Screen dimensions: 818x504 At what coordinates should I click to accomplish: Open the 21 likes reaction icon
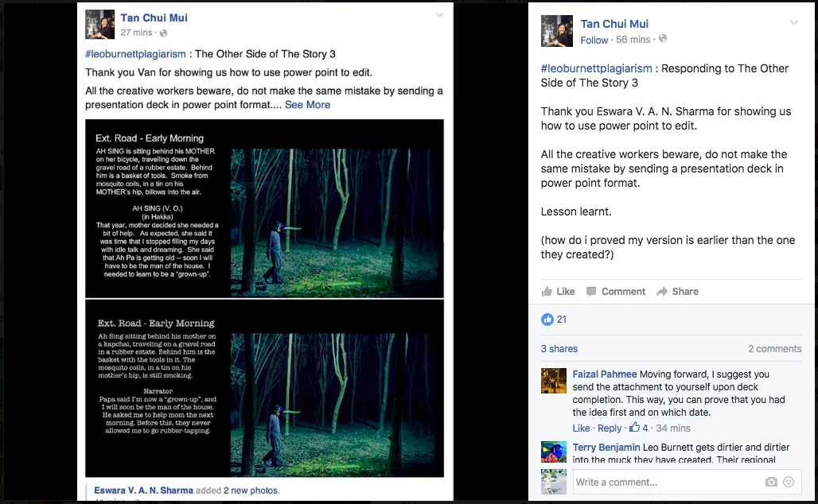point(547,320)
